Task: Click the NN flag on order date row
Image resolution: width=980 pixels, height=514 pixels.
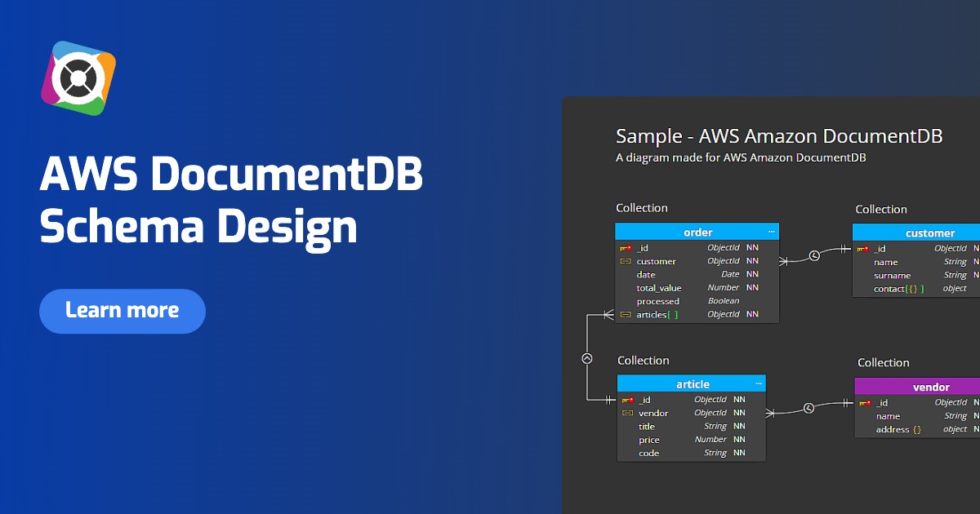Action: coord(752,275)
